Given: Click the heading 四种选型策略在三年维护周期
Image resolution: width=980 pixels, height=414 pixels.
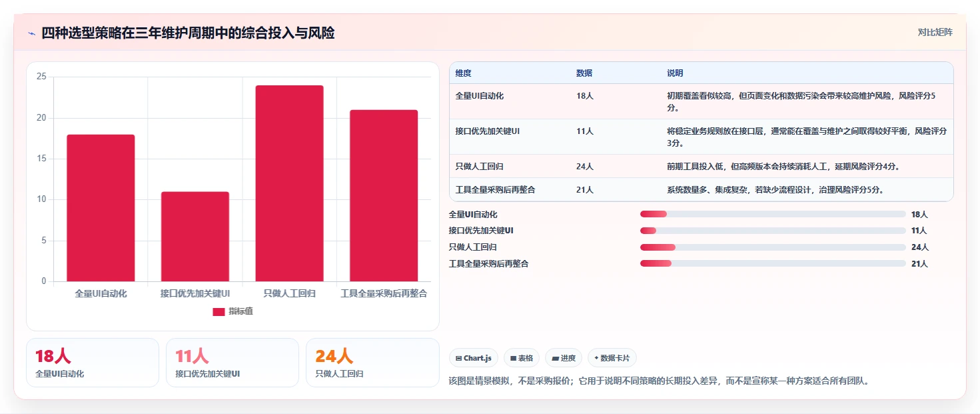Looking at the screenshot, I should (188, 33).
